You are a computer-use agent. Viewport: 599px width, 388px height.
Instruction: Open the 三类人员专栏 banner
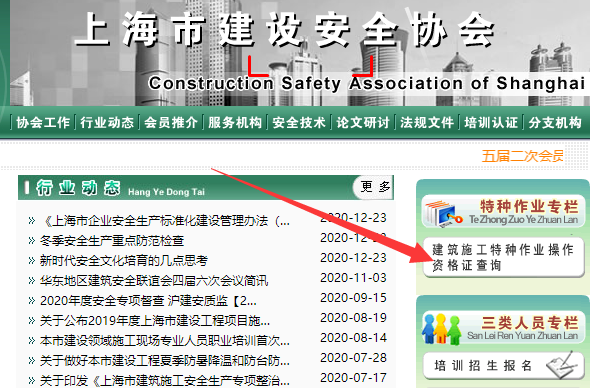(x=503, y=328)
